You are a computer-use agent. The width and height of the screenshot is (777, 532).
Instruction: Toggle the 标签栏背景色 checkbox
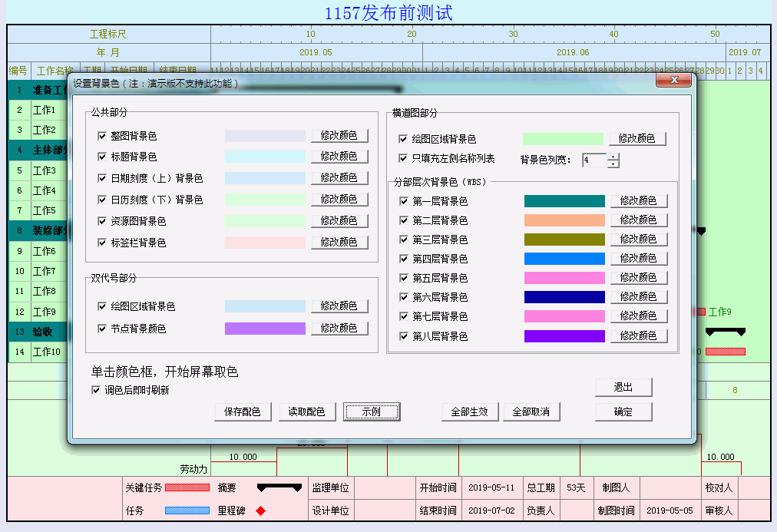tap(102, 243)
